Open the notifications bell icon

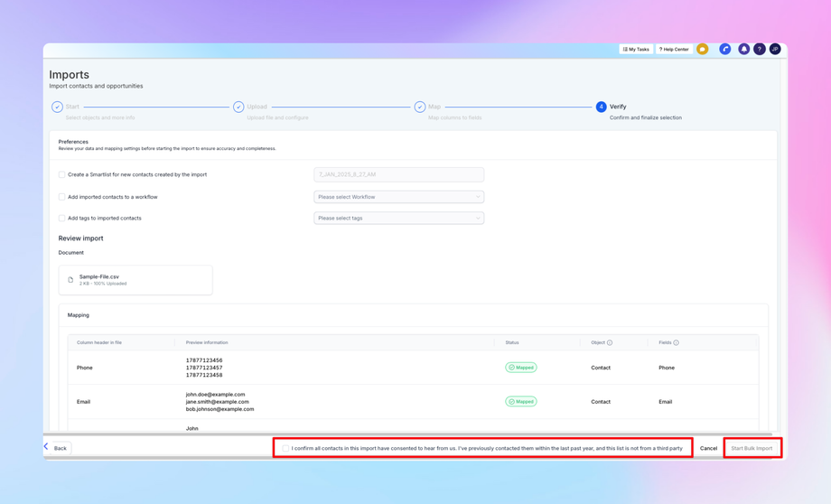(x=744, y=50)
